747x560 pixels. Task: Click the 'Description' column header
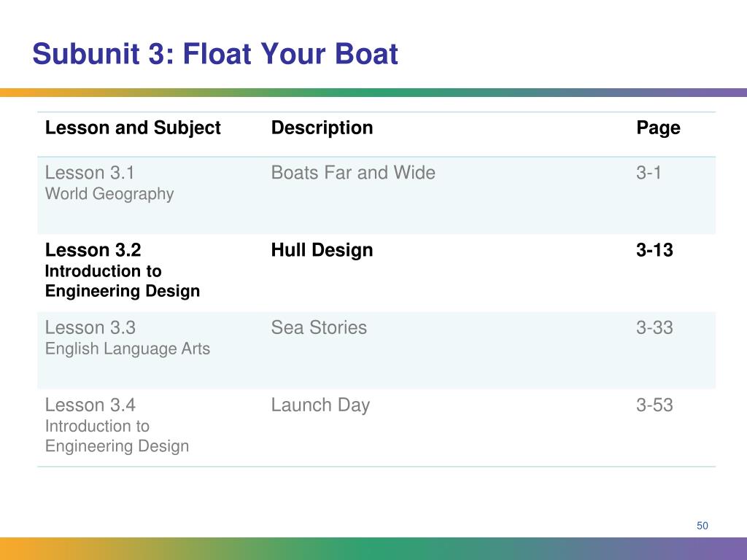pyautogui.click(x=322, y=128)
